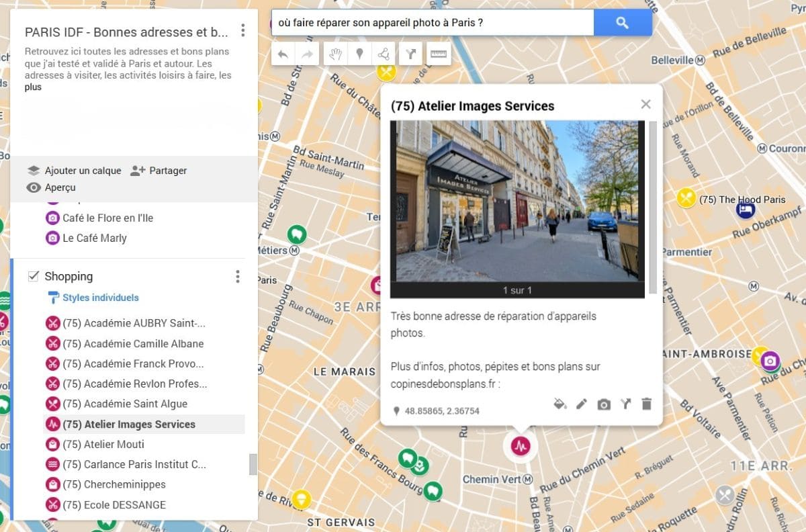Click the search field with the photo repair query
Image resolution: width=806 pixels, height=532 pixels.
coord(433,23)
